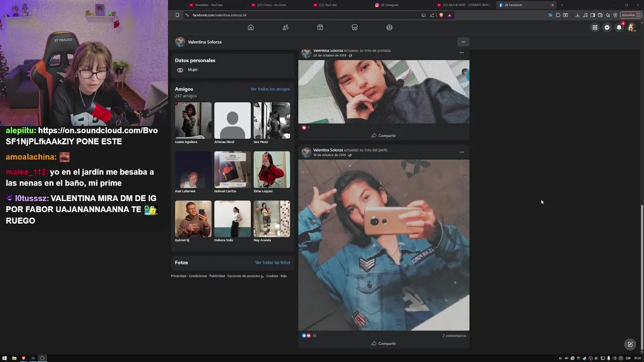Open Nay Aranda friend thumbnail
The width and height of the screenshot is (644, 362).
(x=272, y=219)
